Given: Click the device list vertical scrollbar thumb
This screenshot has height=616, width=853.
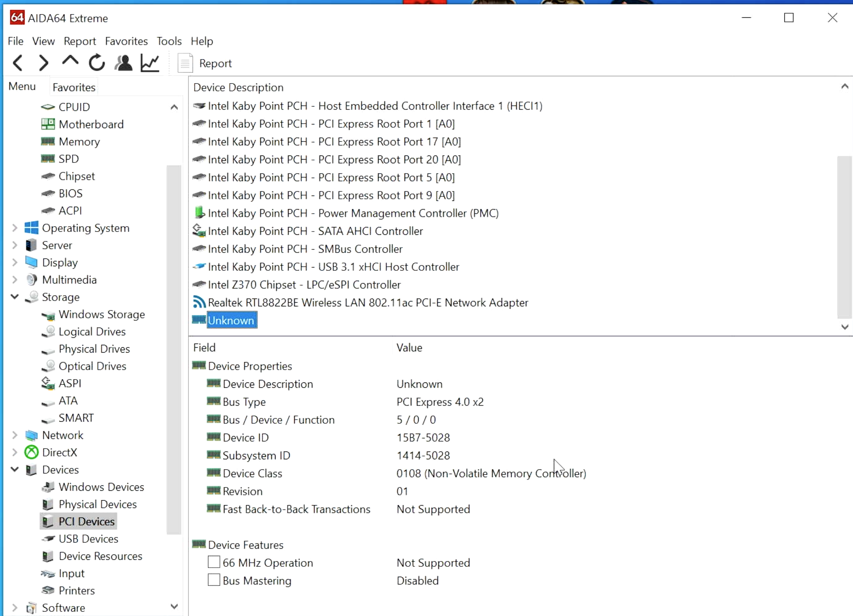Looking at the screenshot, I should [845, 237].
